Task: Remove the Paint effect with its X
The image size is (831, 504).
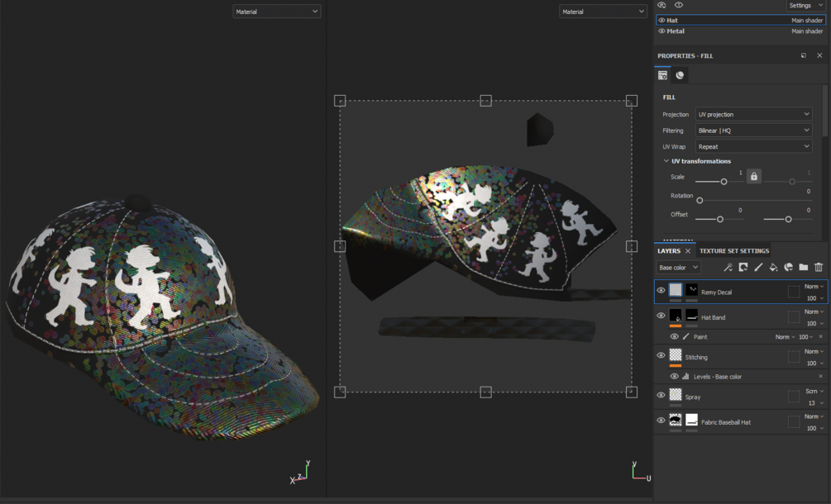Action: coord(821,337)
